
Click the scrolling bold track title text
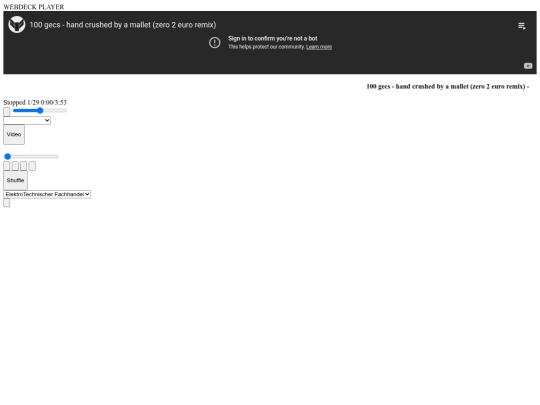(448, 86)
